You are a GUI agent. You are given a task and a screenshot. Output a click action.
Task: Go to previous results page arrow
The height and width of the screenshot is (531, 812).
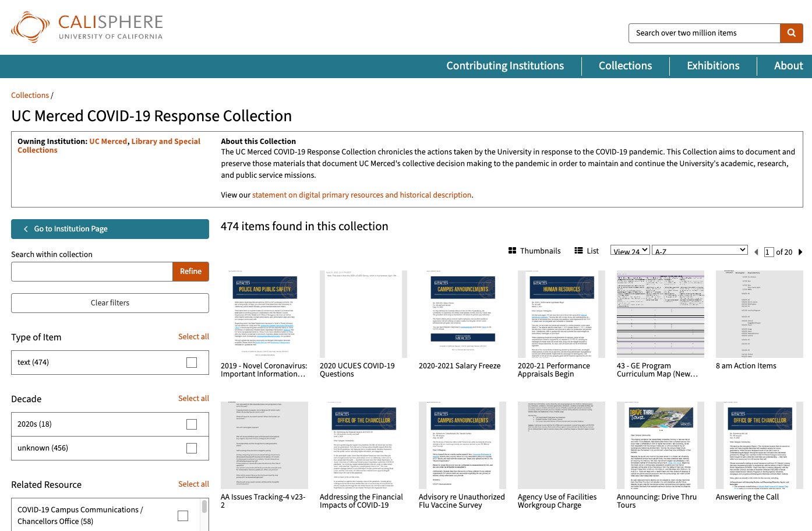[756, 252]
